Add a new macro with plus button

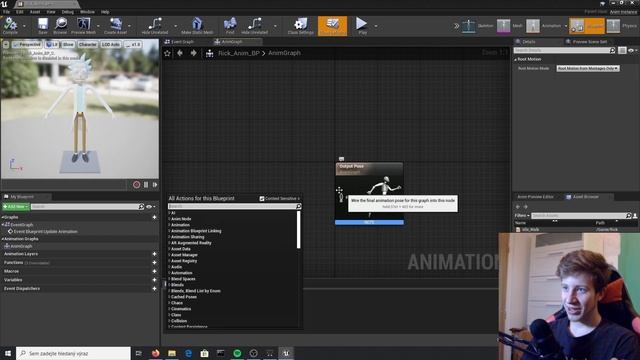154,271
